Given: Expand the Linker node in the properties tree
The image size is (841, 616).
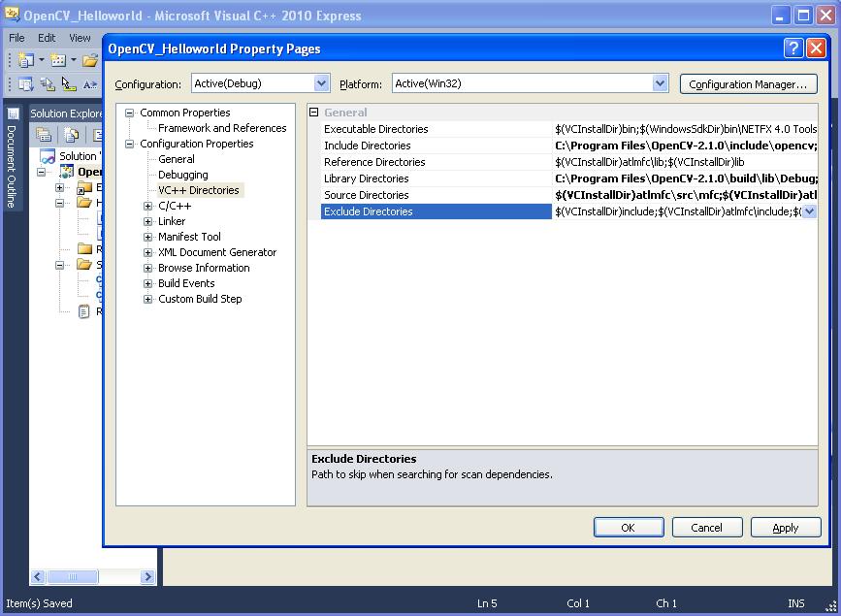Looking at the screenshot, I should (147, 221).
